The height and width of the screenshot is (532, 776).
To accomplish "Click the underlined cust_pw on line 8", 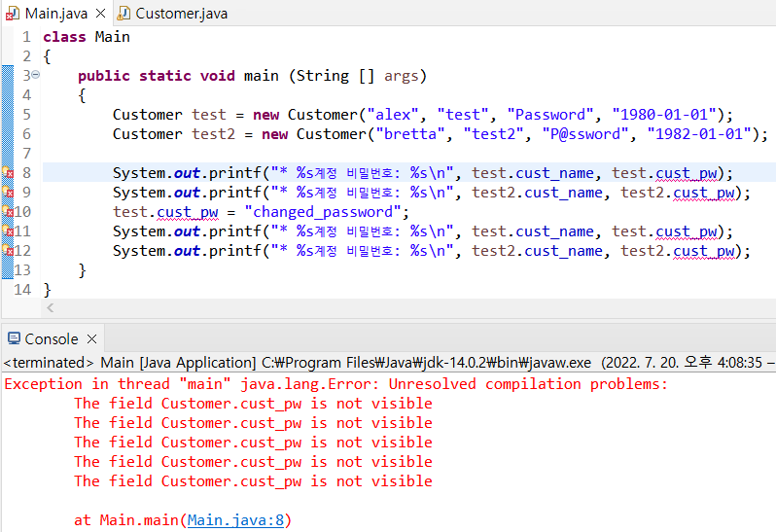I will 687,173.
